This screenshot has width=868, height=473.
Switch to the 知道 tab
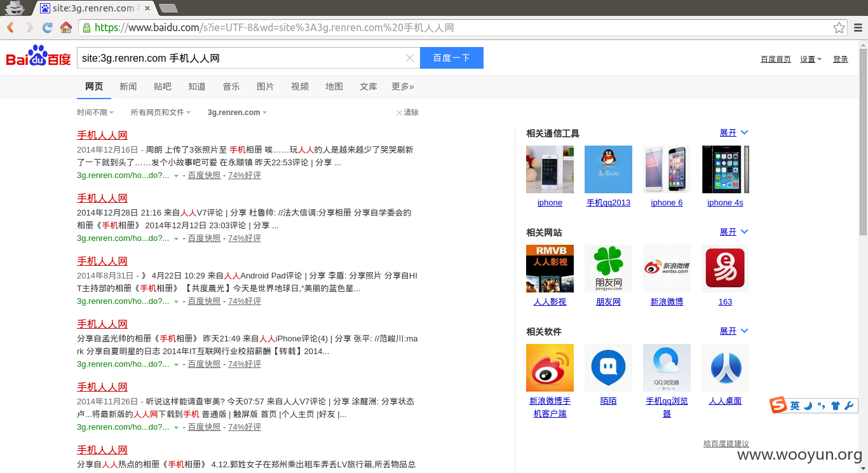(197, 86)
